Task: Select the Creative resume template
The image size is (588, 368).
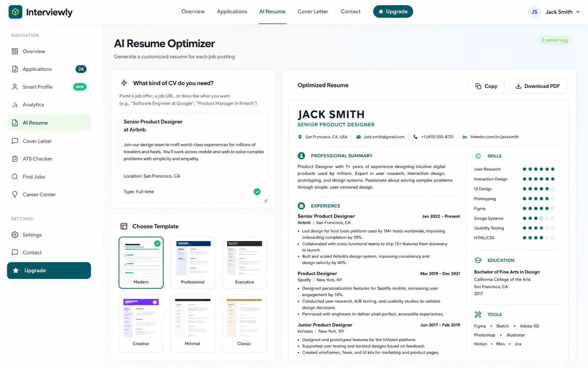Action: coord(141,323)
